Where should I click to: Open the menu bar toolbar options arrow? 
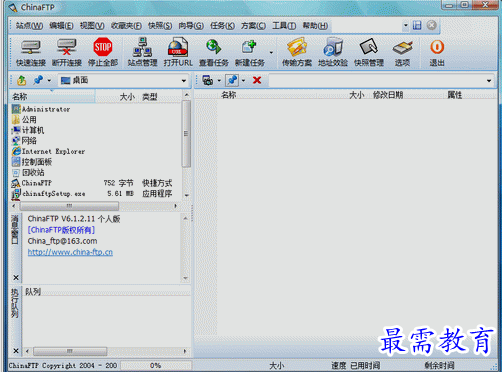tap(406, 25)
